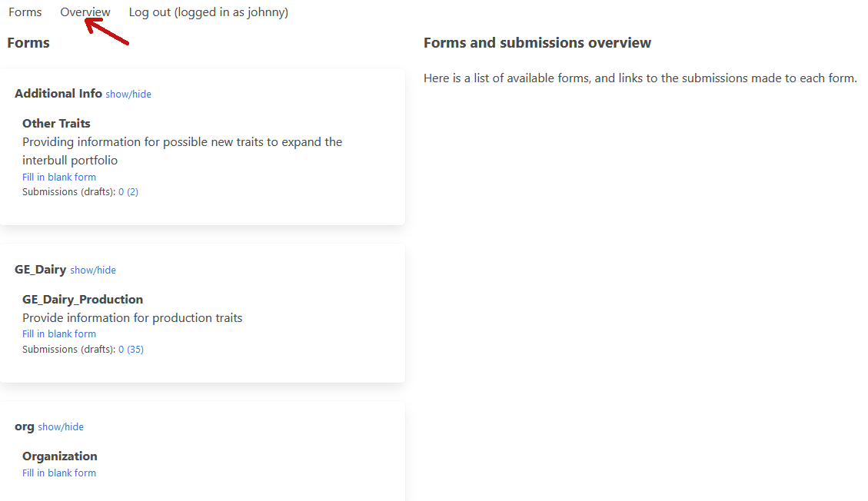868x501 pixels.
Task: Open Other Traits submissions count 0
Action: (121, 192)
